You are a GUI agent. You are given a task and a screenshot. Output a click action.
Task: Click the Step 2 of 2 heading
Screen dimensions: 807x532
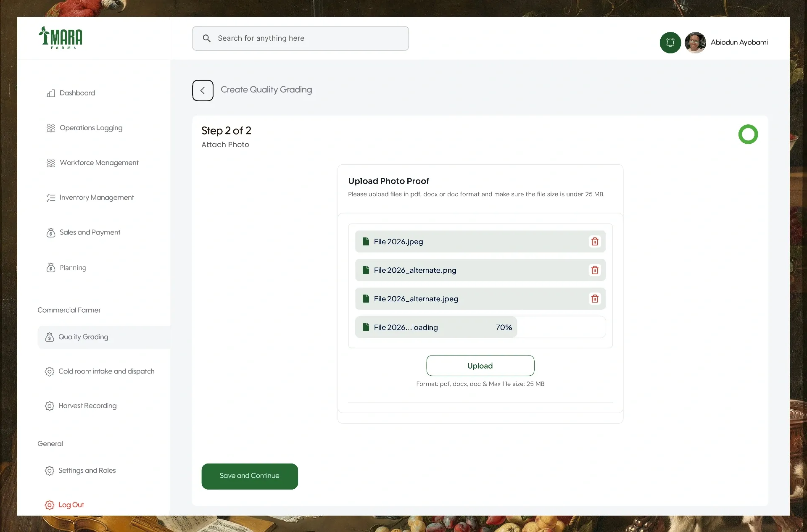point(226,131)
